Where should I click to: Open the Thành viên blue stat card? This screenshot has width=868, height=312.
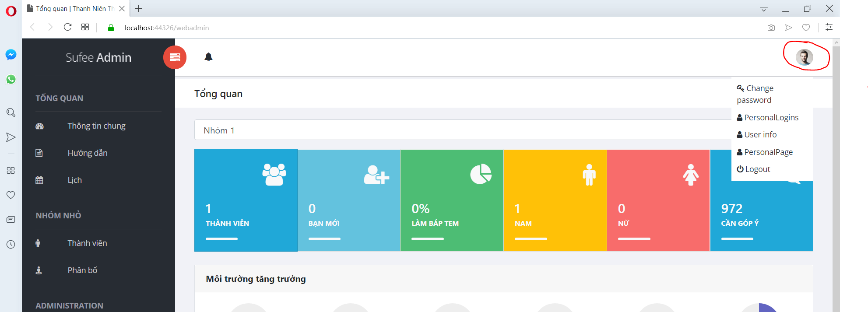tap(246, 200)
